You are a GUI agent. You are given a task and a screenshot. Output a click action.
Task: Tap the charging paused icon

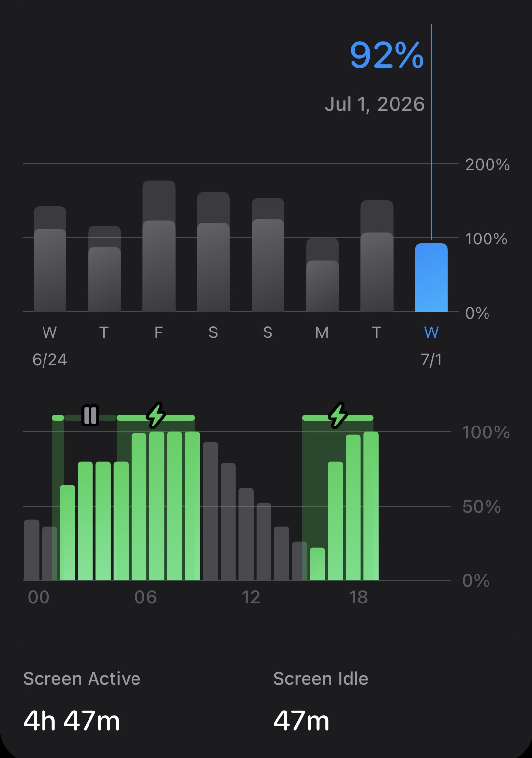click(x=90, y=416)
